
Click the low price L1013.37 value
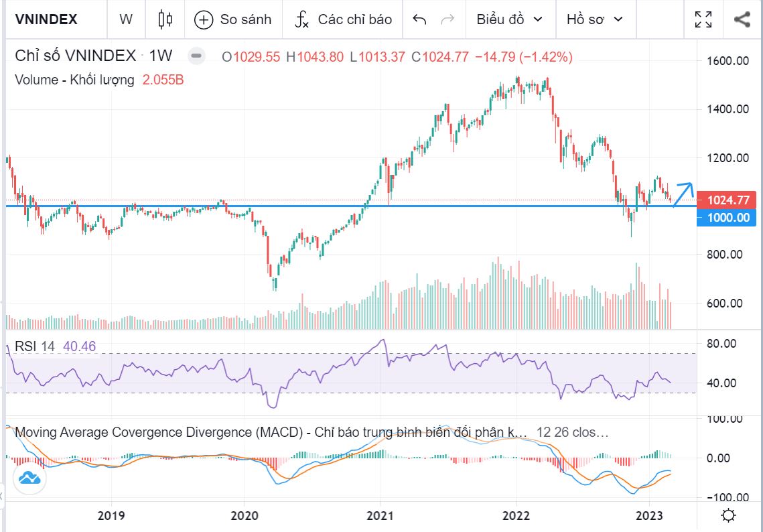(378, 57)
